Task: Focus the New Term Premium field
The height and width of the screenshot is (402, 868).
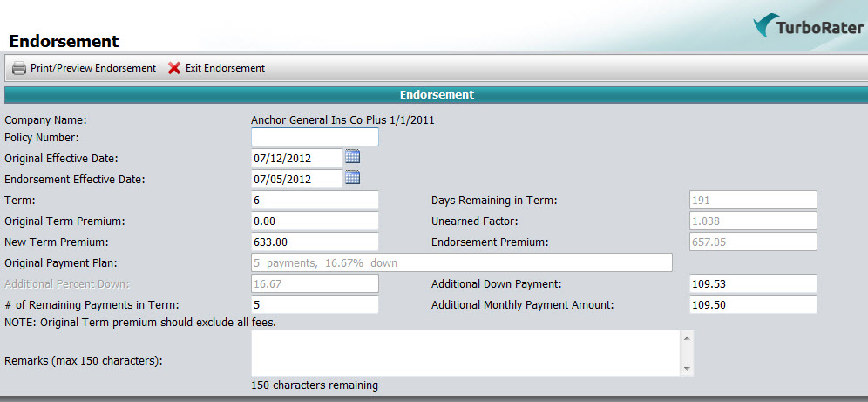Action: (315, 242)
